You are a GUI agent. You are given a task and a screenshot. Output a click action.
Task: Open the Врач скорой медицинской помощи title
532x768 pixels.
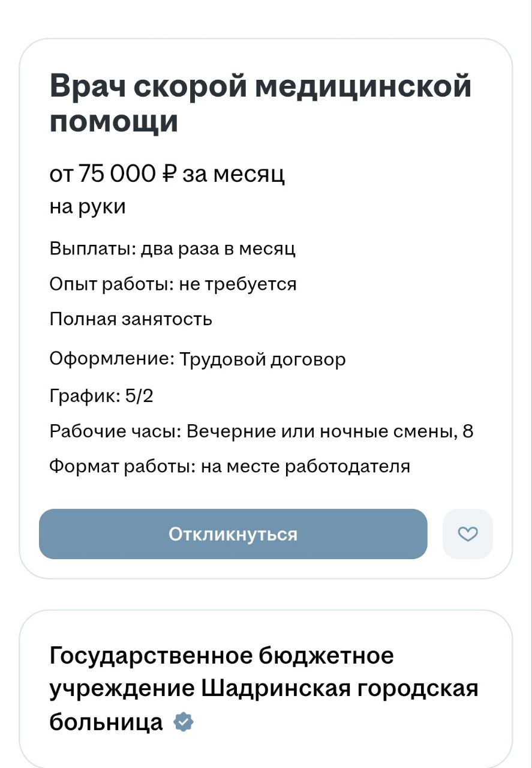260,103
